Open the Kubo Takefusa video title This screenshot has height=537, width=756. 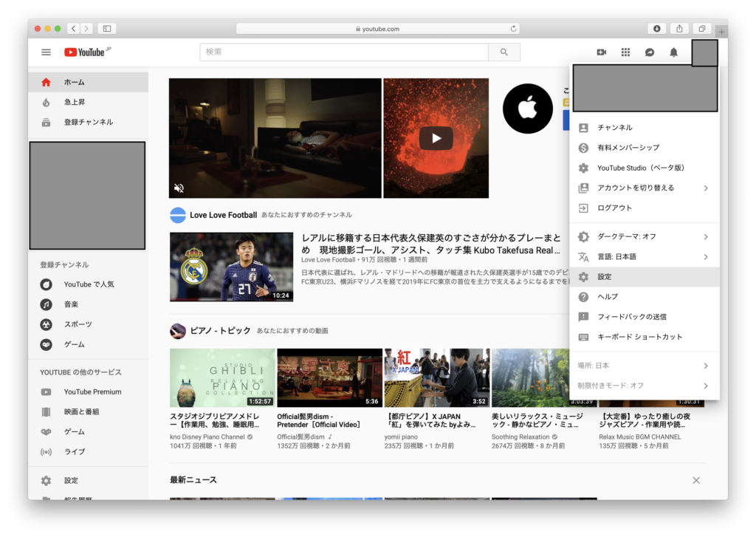click(431, 244)
